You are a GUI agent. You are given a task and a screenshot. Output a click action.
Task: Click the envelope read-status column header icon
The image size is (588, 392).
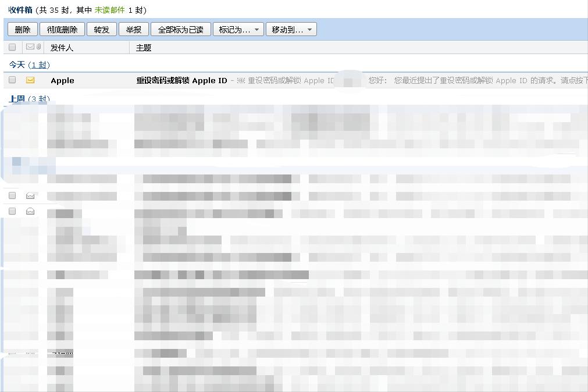tap(30, 47)
